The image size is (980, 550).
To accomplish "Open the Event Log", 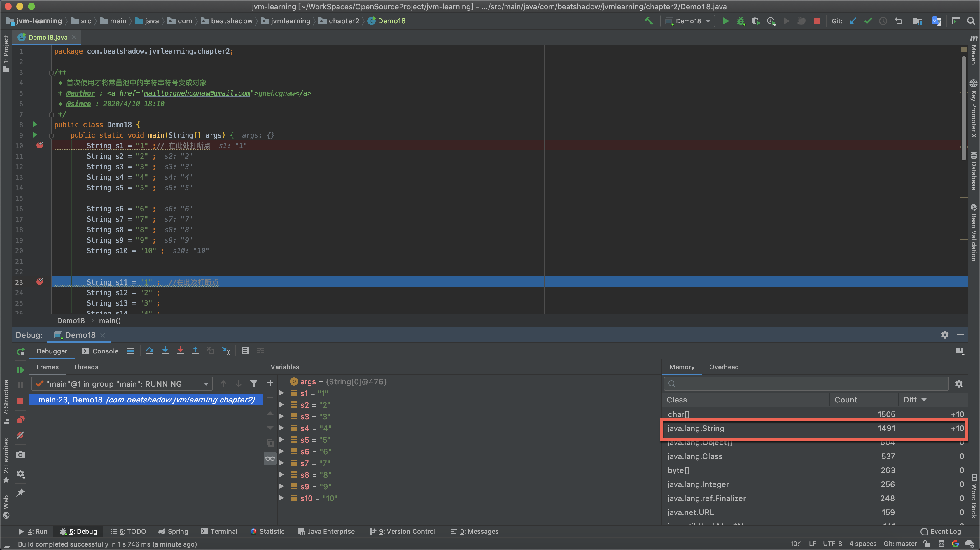I will (941, 531).
